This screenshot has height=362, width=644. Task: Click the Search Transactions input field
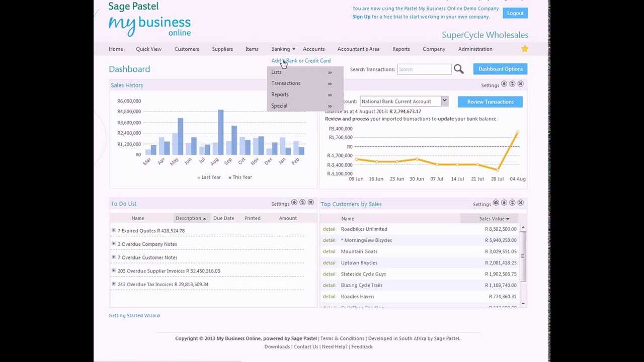pos(424,69)
